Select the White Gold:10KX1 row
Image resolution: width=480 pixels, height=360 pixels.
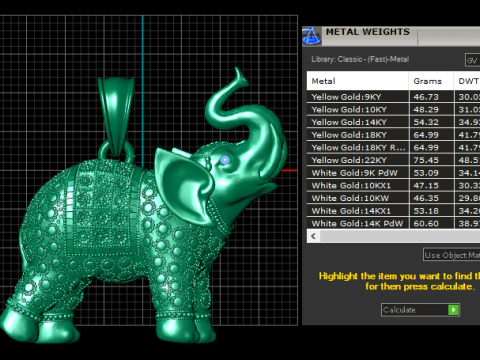393,185
